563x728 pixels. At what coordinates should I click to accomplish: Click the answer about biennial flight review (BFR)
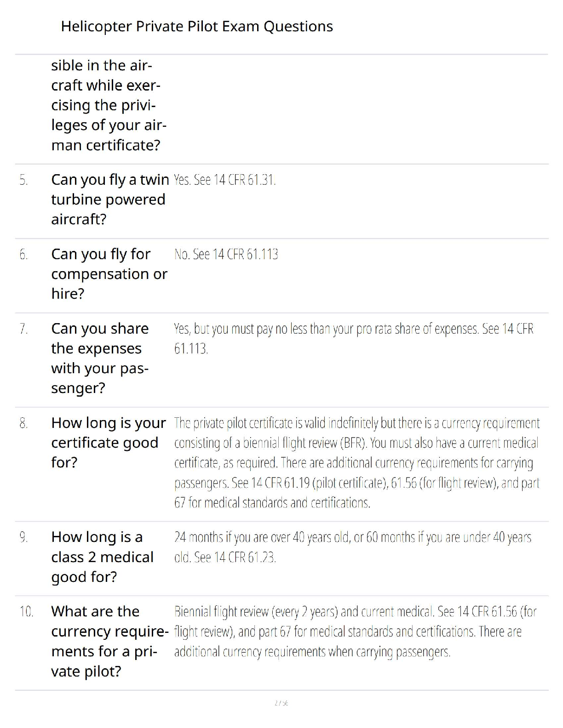(x=357, y=463)
